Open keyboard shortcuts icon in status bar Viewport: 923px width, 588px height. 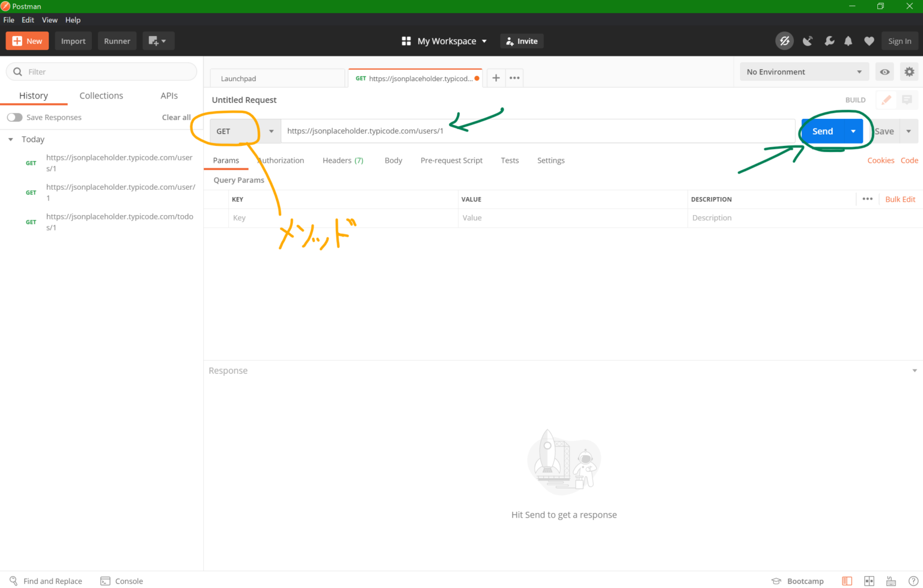[890, 581]
